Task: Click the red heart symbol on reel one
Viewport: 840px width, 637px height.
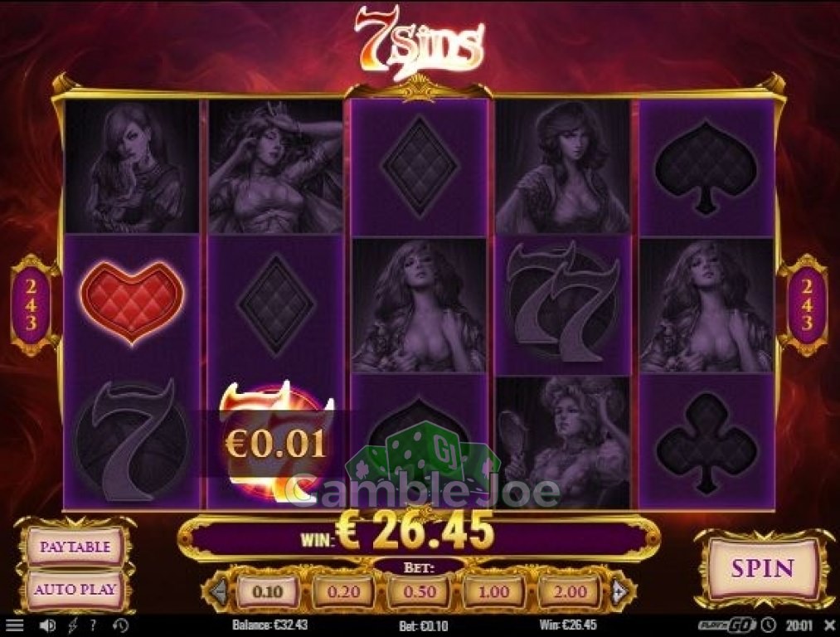Action: coord(132,303)
